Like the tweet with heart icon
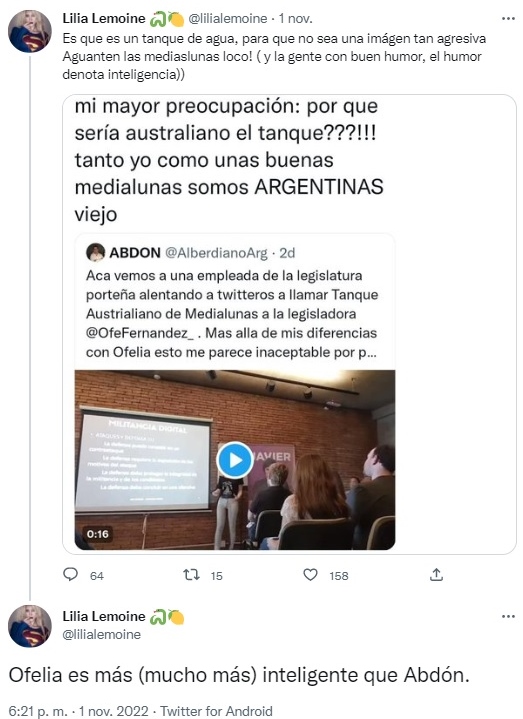Viewport: 523px width, 719px height. 310,575
